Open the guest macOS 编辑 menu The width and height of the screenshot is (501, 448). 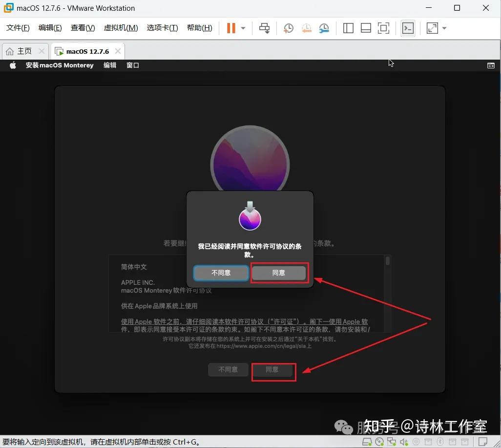click(110, 65)
